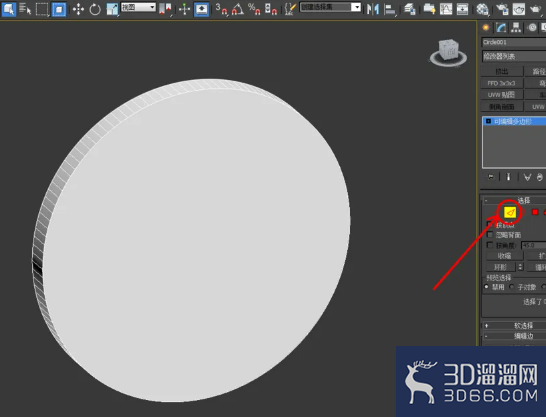Select the Edge sub-object level icon
Screen dimensions: 546x417
pos(510,212)
